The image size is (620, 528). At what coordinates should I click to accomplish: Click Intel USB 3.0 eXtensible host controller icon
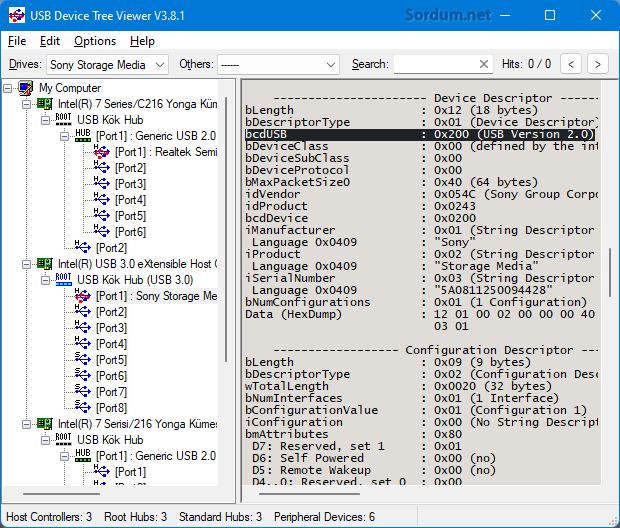(x=45, y=263)
